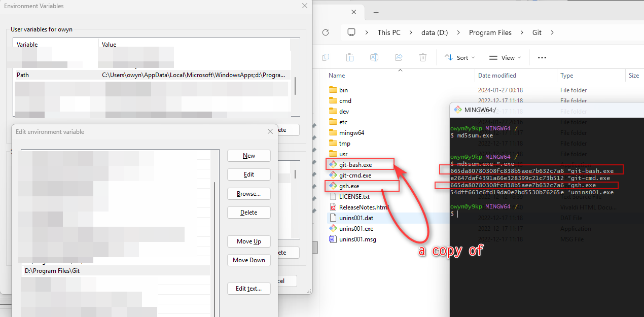644x317 pixels.
Task: Click the Browse... button
Action: [x=248, y=193]
